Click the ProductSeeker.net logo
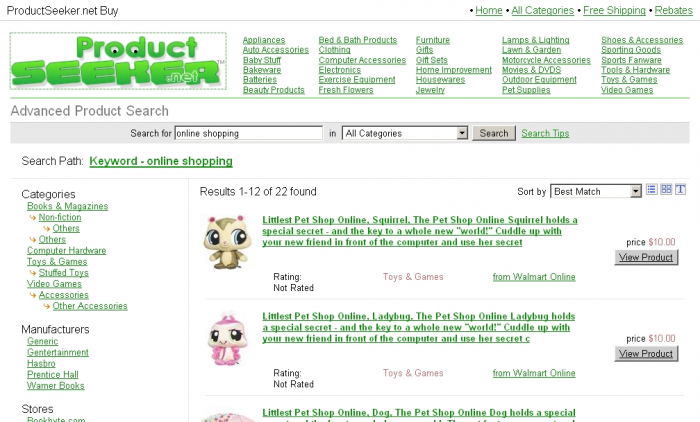 click(x=118, y=61)
